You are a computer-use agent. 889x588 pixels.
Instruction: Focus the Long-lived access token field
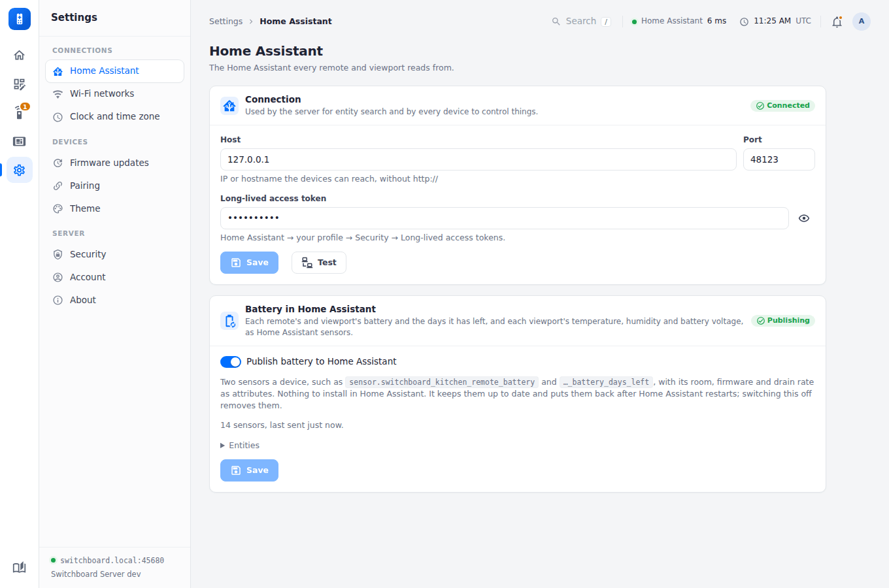point(505,218)
